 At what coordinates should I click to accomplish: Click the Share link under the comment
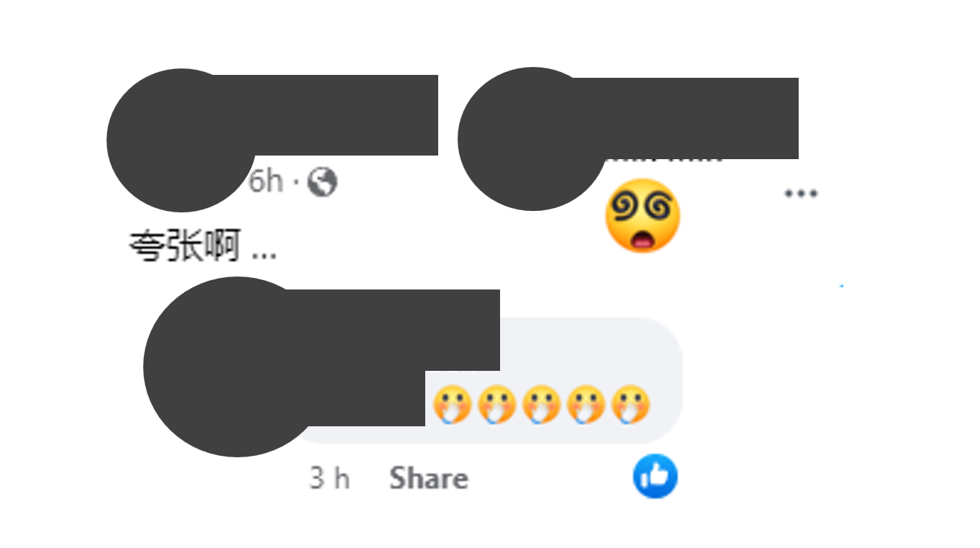pos(429,478)
